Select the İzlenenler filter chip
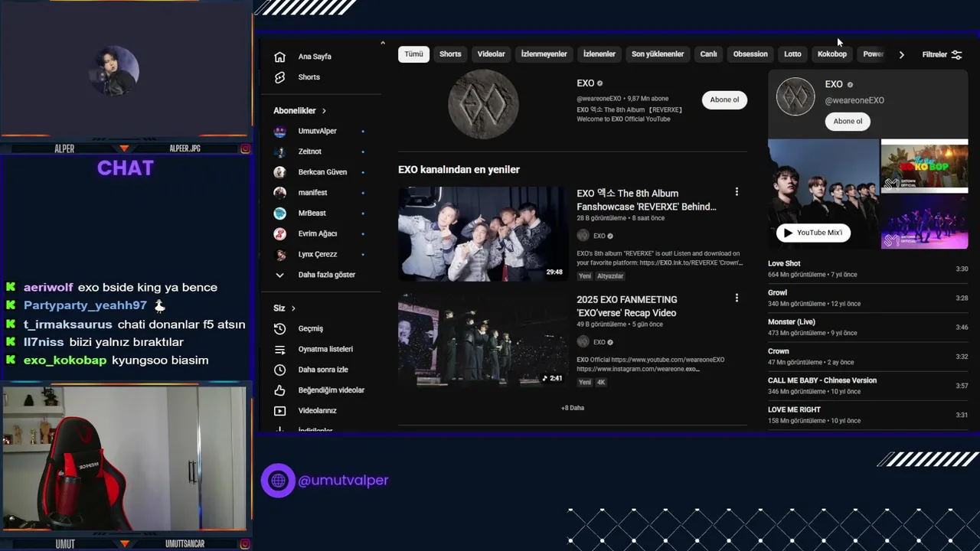Screen dimensions: 980x551 (599, 54)
